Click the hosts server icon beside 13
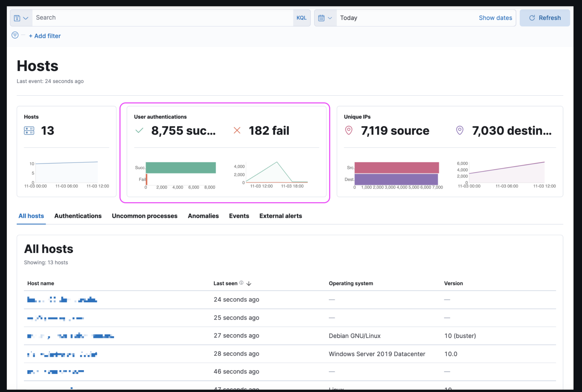 [x=29, y=131]
